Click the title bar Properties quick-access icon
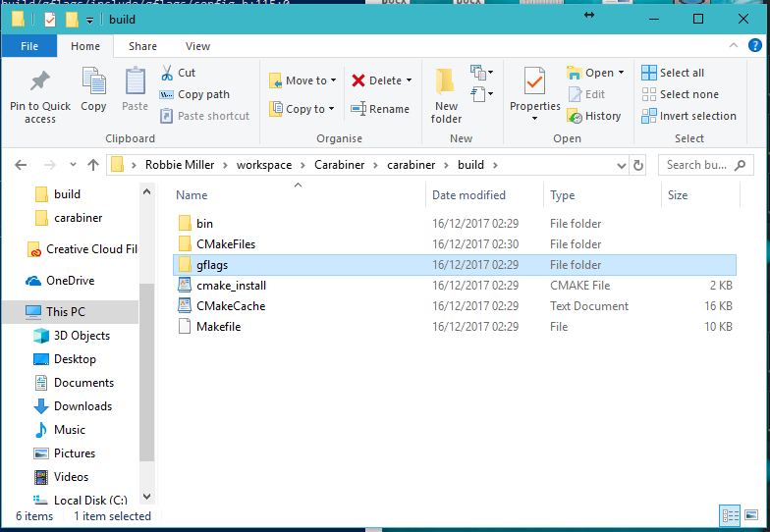Screen dimensions: 770x532 click(49, 20)
